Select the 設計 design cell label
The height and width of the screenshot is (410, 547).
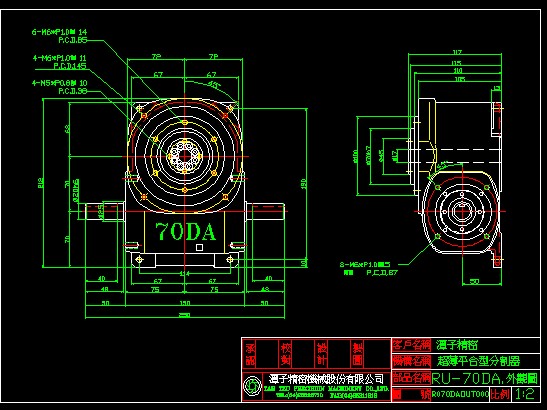coord(322,354)
